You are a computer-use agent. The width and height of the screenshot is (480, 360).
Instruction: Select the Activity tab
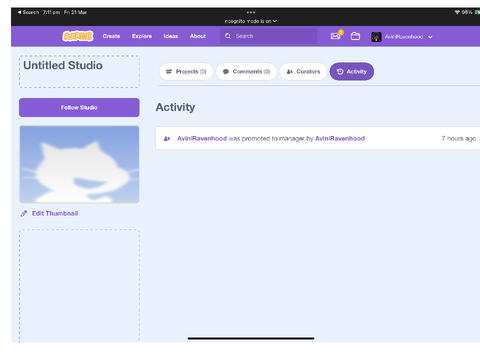pos(352,71)
